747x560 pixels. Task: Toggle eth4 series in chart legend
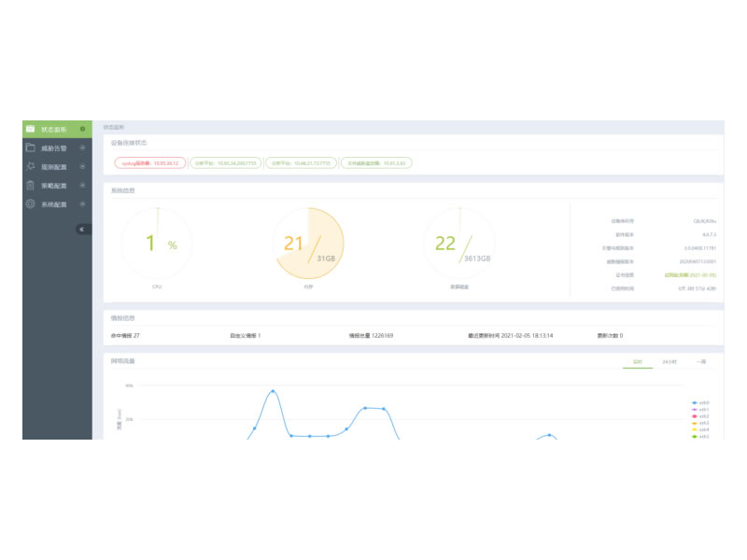click(699, 429)
